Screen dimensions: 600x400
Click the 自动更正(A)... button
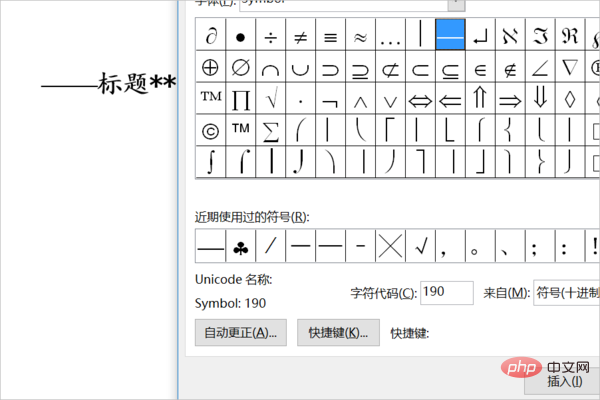pyautogui.click(x=241, y=332)
